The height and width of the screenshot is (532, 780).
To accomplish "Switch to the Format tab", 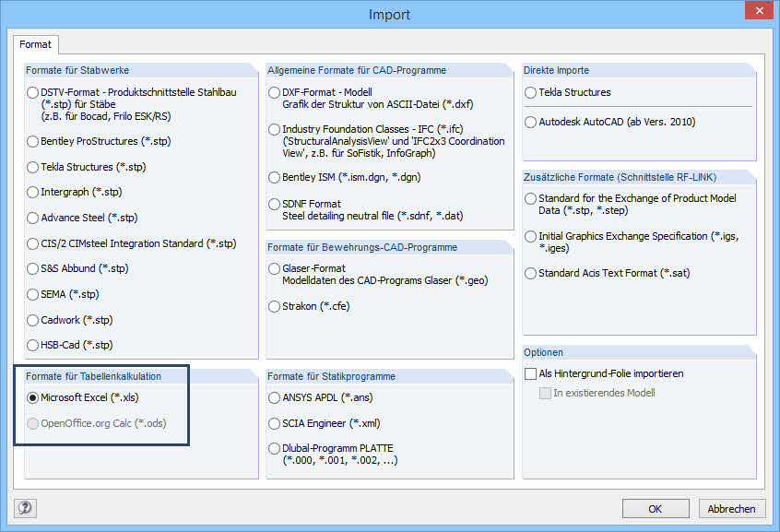I will click(35, 44).
